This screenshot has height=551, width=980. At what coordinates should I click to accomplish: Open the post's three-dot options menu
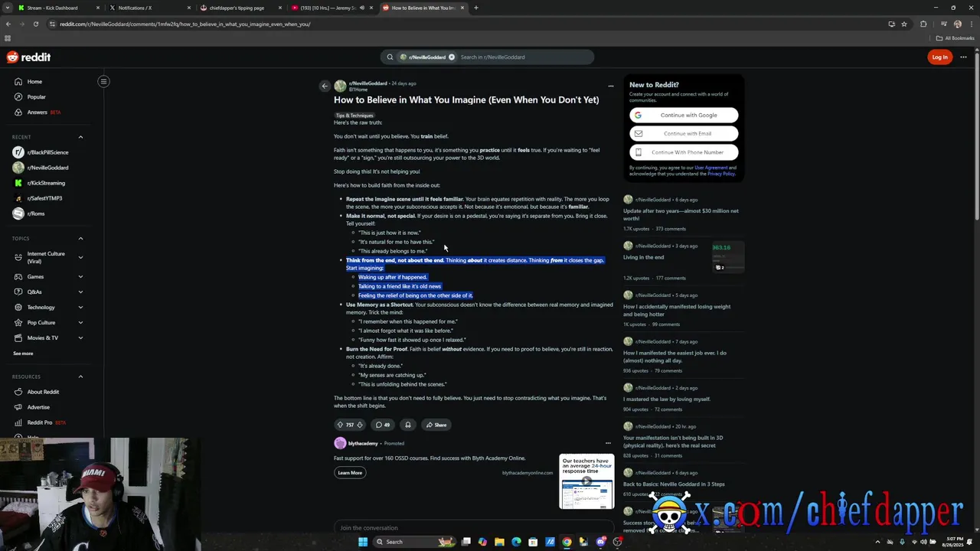pos(610,86)
